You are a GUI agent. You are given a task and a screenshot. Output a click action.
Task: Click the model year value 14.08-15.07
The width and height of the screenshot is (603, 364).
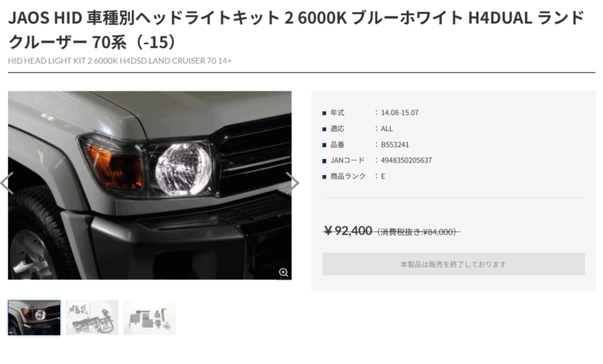point(400,112)
